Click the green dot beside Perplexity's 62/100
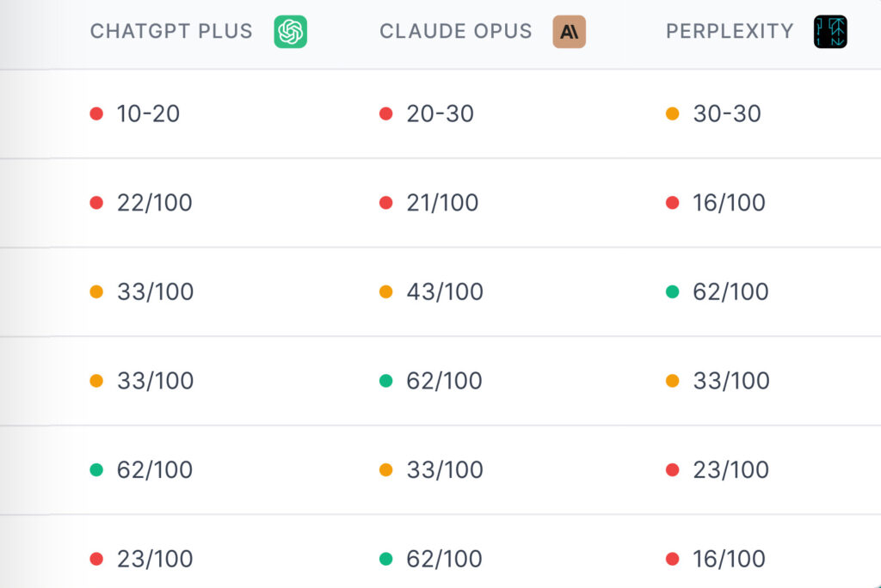This screenshot has width=881, height=588. (673, 292)
